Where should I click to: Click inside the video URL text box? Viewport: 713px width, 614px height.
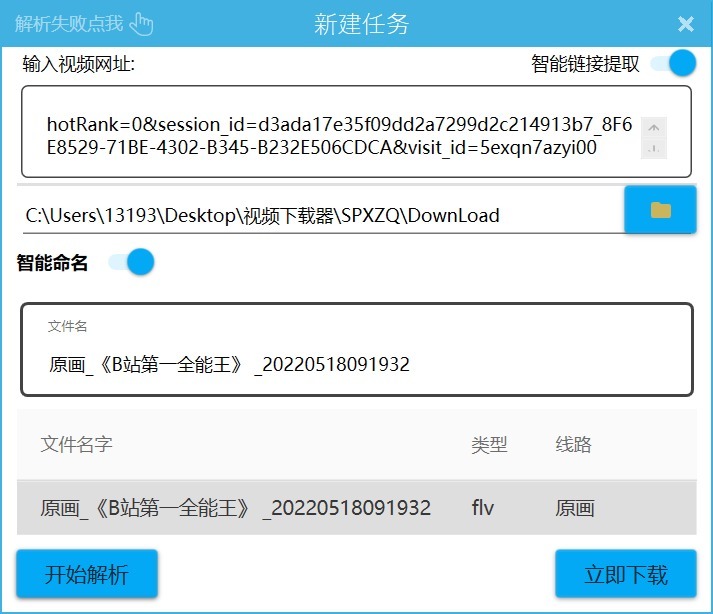(330, 137)
